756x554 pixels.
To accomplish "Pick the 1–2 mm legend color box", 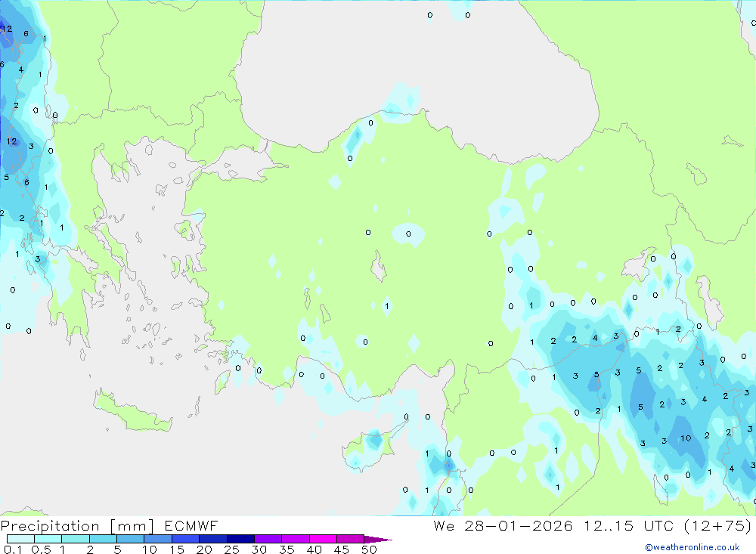I will click(76, 539).
